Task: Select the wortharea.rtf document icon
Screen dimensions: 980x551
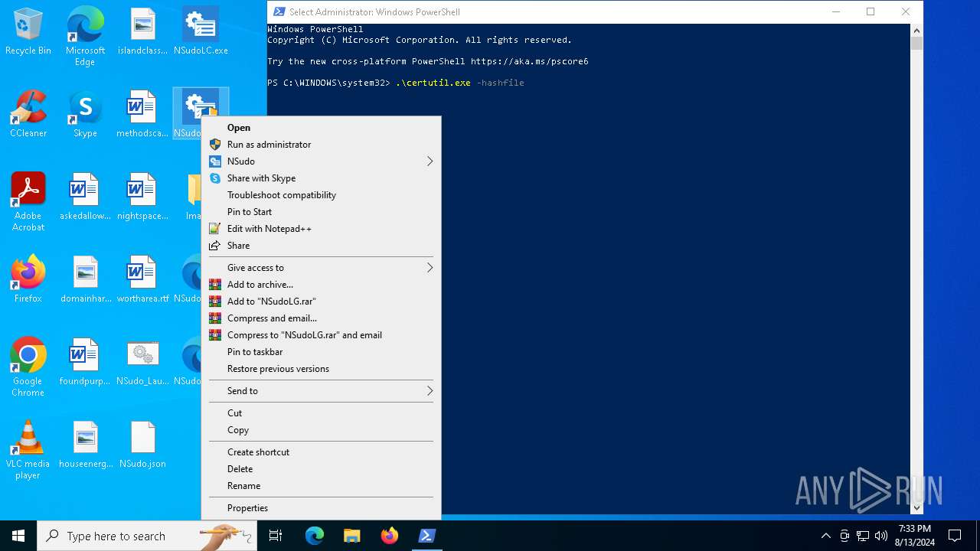Action: 142,280
